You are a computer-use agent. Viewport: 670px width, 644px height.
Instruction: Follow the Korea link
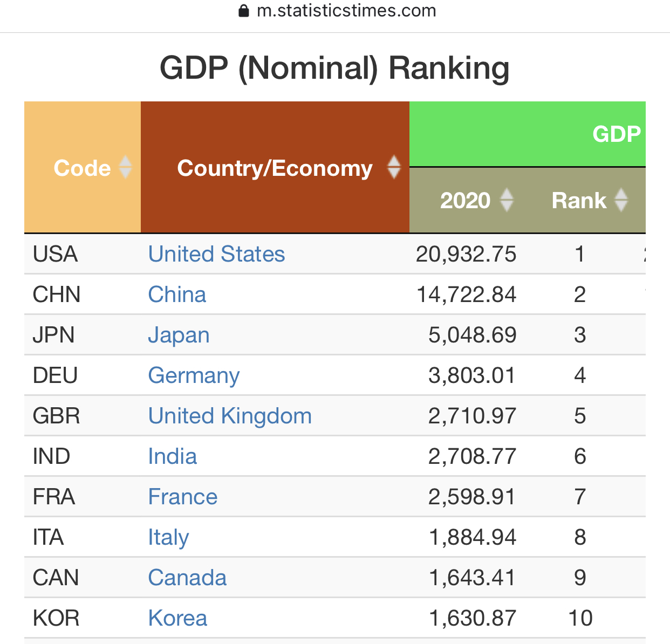(177, 618)
